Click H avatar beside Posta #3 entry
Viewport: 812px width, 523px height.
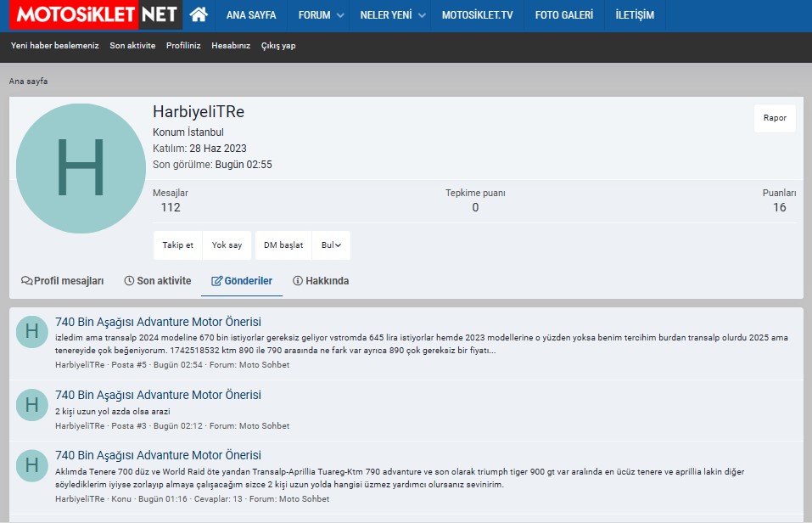pos(32,405)
